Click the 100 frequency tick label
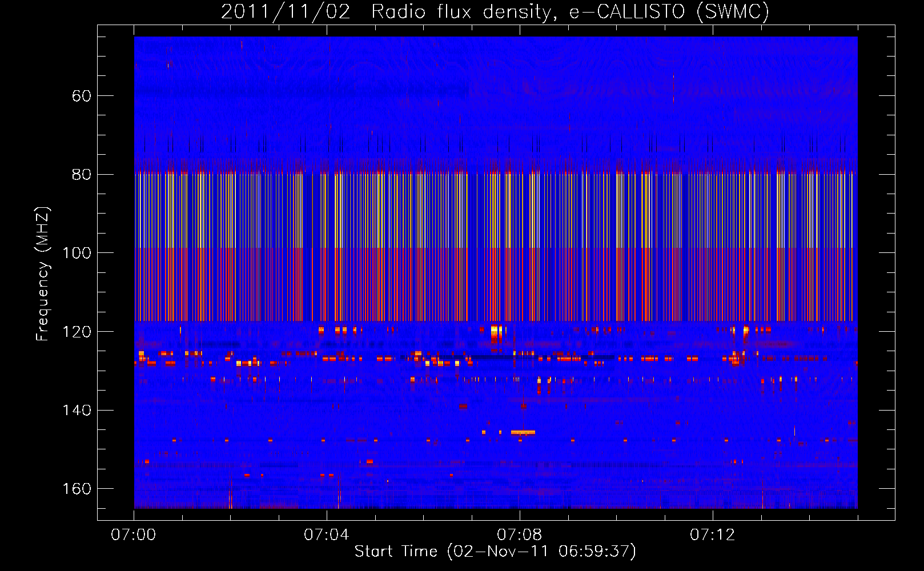 coord(77,253)
